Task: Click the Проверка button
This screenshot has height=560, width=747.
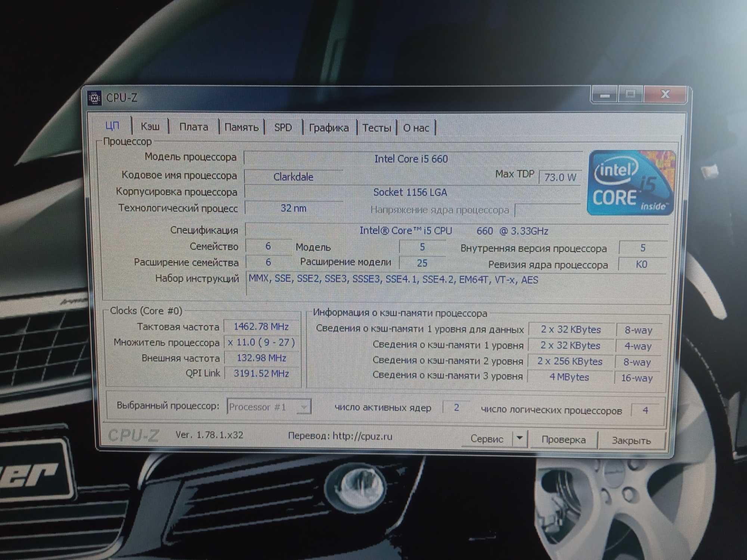Action: (563, 440)
